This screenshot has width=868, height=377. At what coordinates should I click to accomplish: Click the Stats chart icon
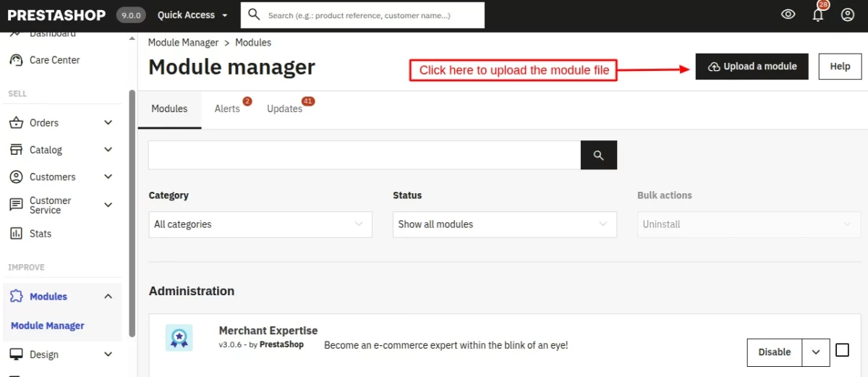16,233
